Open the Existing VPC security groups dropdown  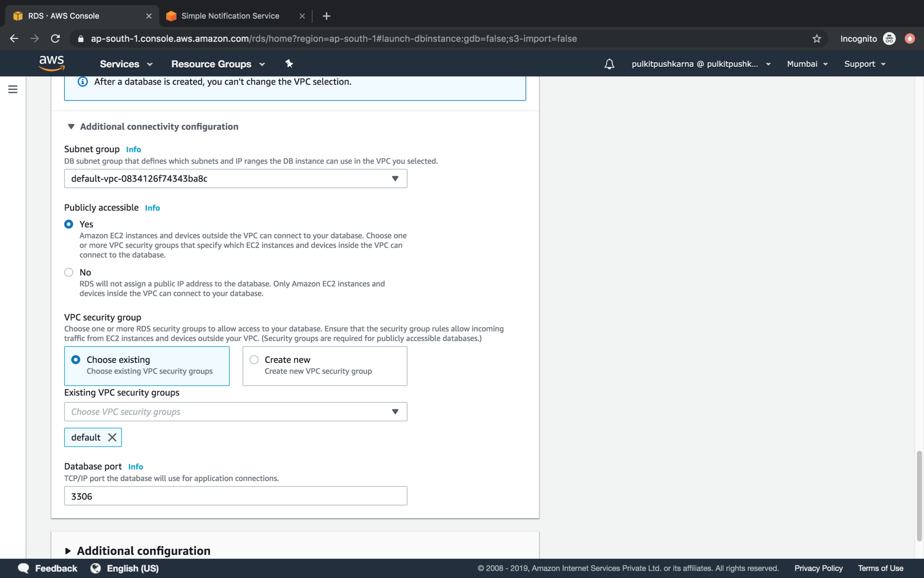(235, 411)
